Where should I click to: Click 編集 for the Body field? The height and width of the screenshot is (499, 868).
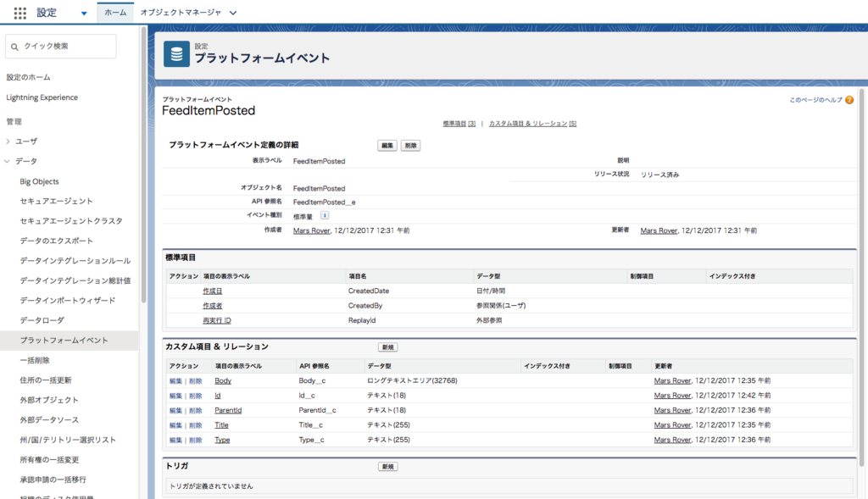coord(175,381)
